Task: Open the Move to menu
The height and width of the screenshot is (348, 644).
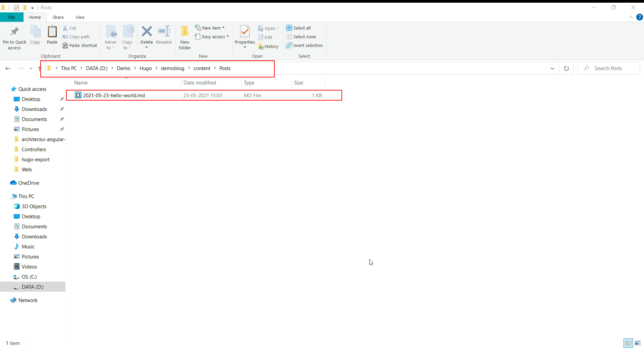Action: (110, 38)
